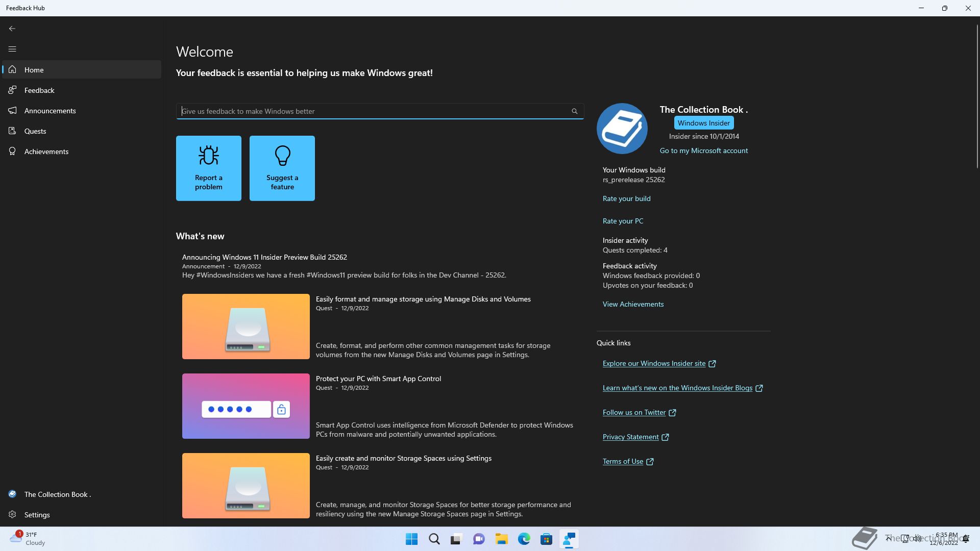This screenshot has width=980, height=551.
Task: Click the search magnifier icon in feedback box
Action: pyautogui.click(x=574, y=111)
